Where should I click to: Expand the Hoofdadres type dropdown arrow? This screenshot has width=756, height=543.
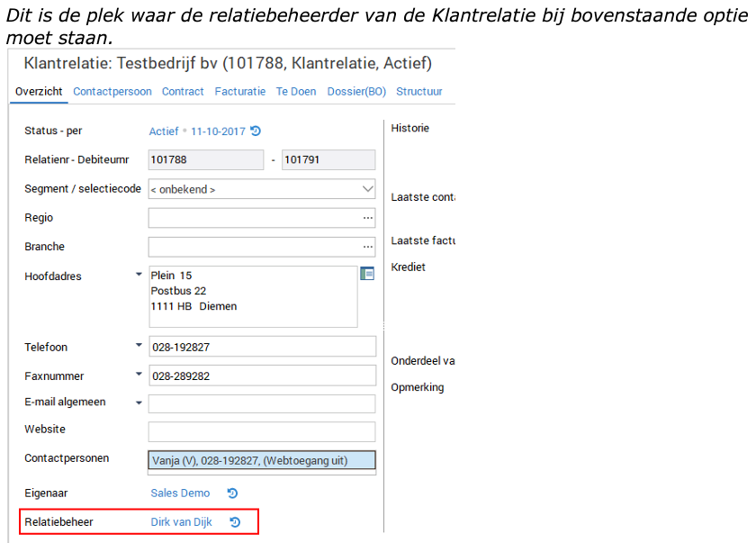point(139,273)
